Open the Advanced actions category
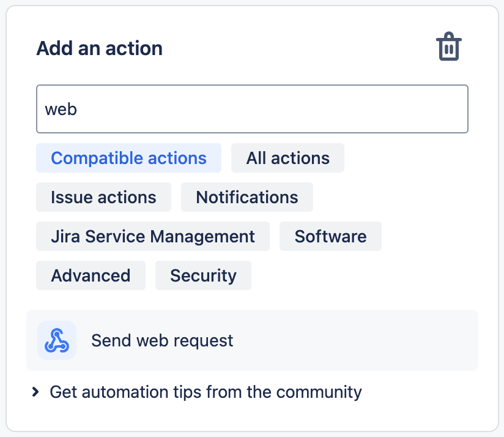 click(91, 275)
